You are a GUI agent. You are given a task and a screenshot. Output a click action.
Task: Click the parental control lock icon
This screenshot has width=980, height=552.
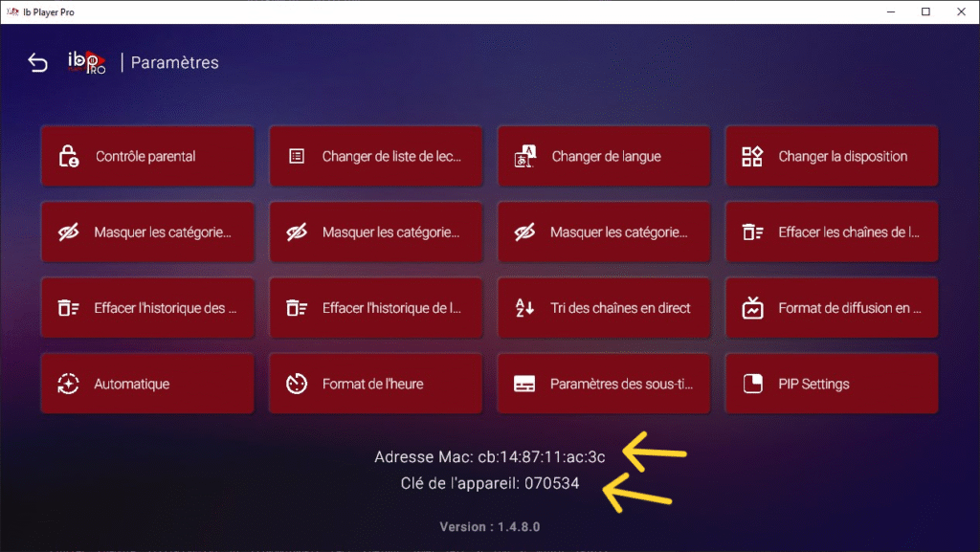pos(69,156)
